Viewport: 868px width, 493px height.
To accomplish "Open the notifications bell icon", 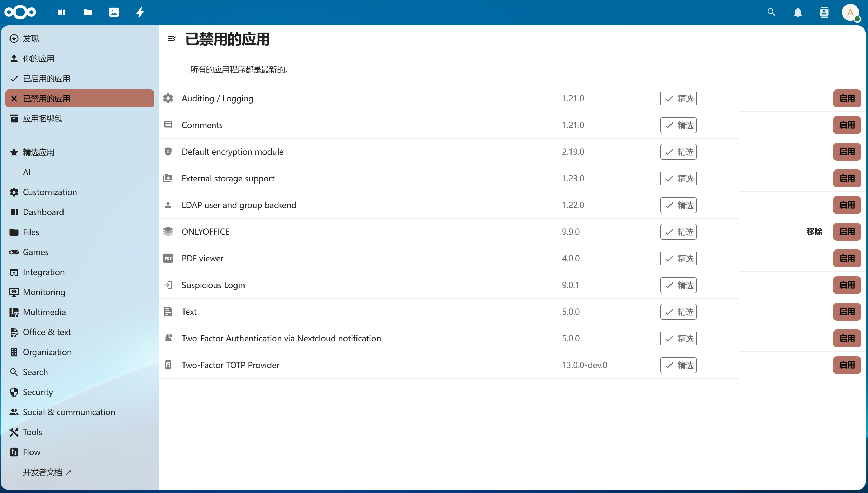I will click(x=798, y=12).
